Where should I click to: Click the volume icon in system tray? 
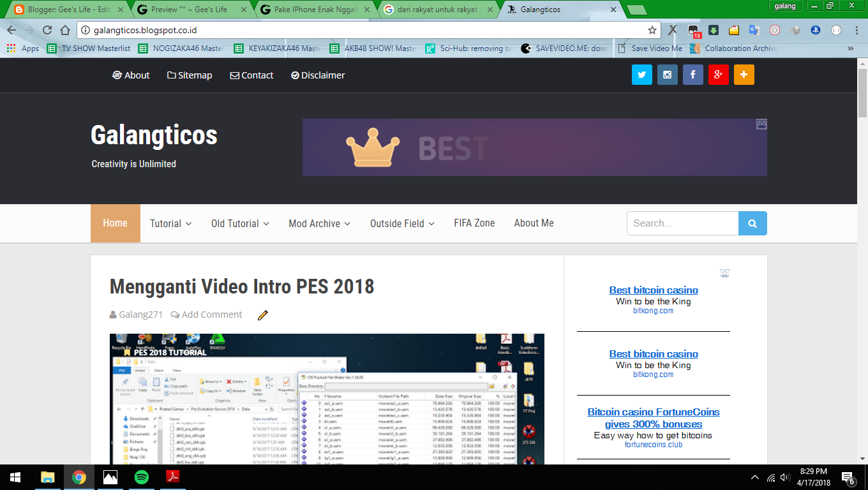click(x=785, y=477)
